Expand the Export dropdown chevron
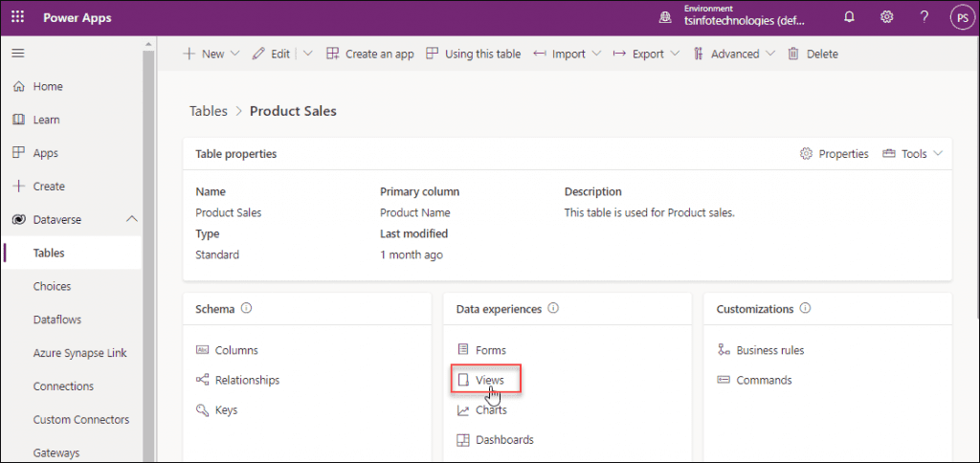The width and height of the screenshot is (980, 463). (x=675, y=54)
